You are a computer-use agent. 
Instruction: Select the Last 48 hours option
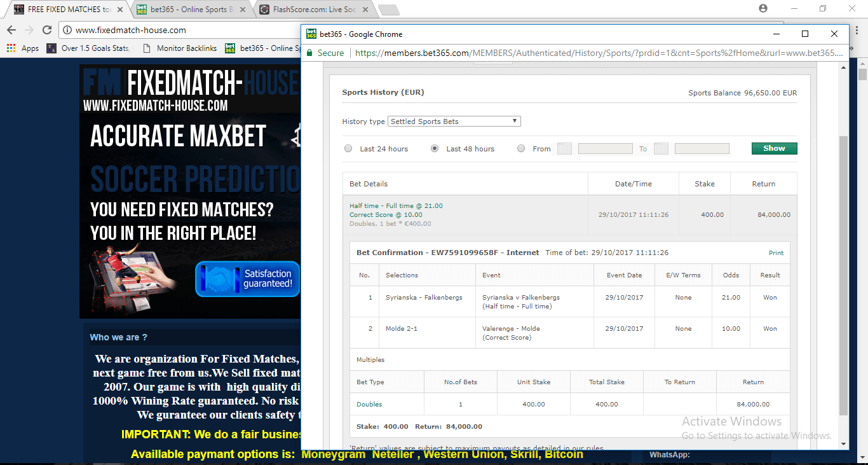click(435, 149)
